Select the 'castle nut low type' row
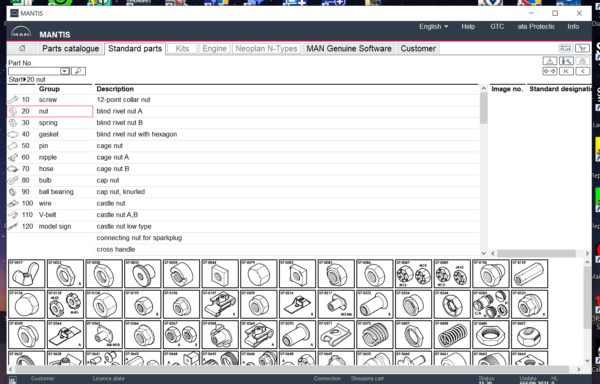Viewport: 600px width, 384px height. pyautogui.click(x=287, y=226)
